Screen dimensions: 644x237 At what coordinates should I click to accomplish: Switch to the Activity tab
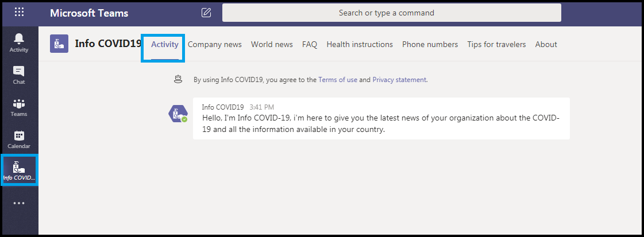165,44
